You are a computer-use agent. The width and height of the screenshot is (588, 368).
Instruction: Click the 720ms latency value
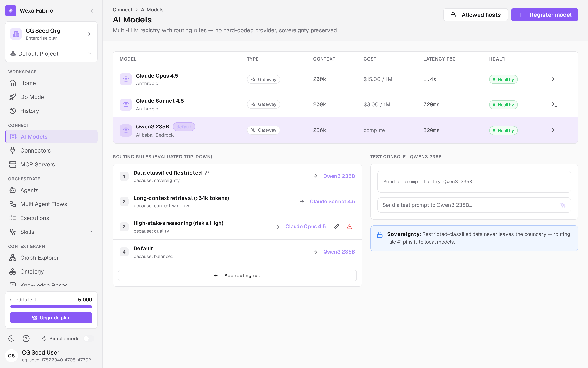(x=431, y=104)
